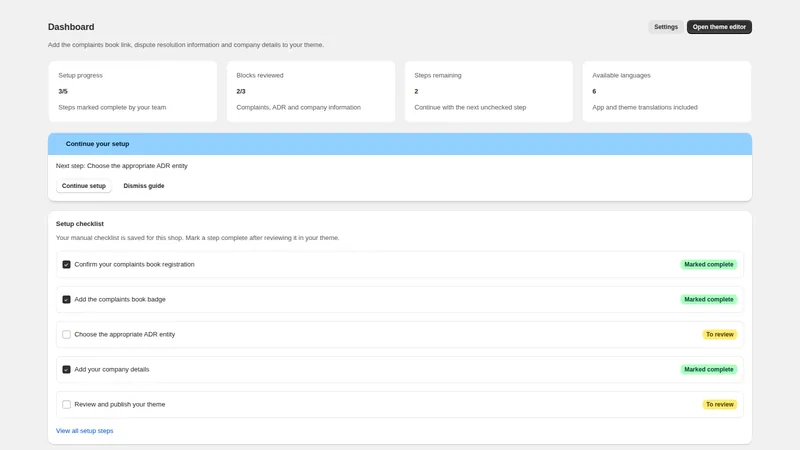Click the 2/3 blocks reviewed value
The width and height of the screenshot is (800, 450).
tap(241, 91)
